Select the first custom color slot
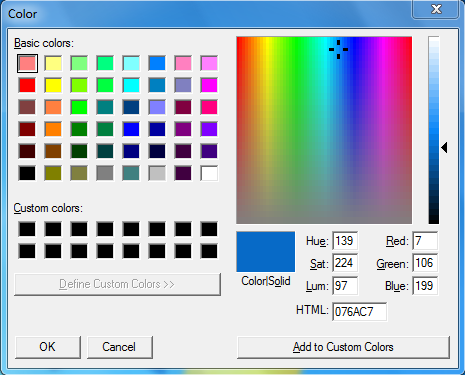The image size is (465, 375). [x=27, y=229]
